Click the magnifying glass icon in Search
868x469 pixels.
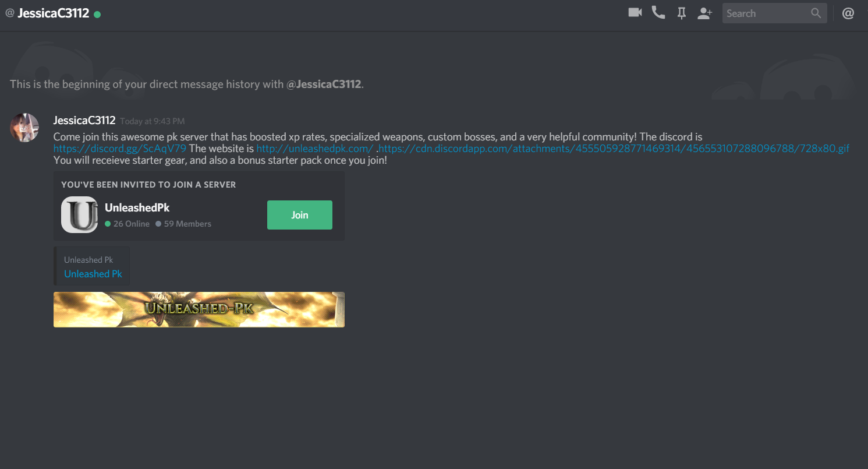pyautogui.click(x=816, y=13)
